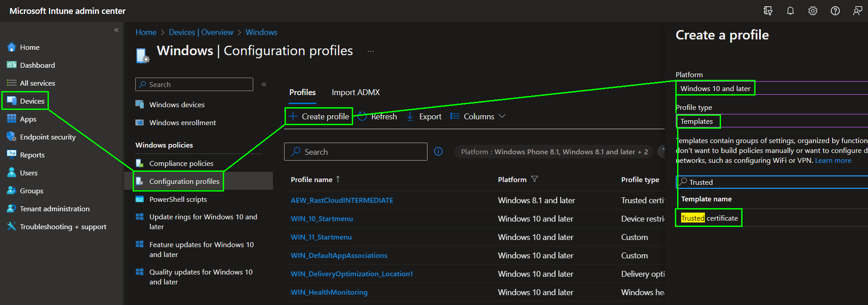Switch to the Import ADMX tab
Screen dimensions: 868x305
click(x=355, y=92)
